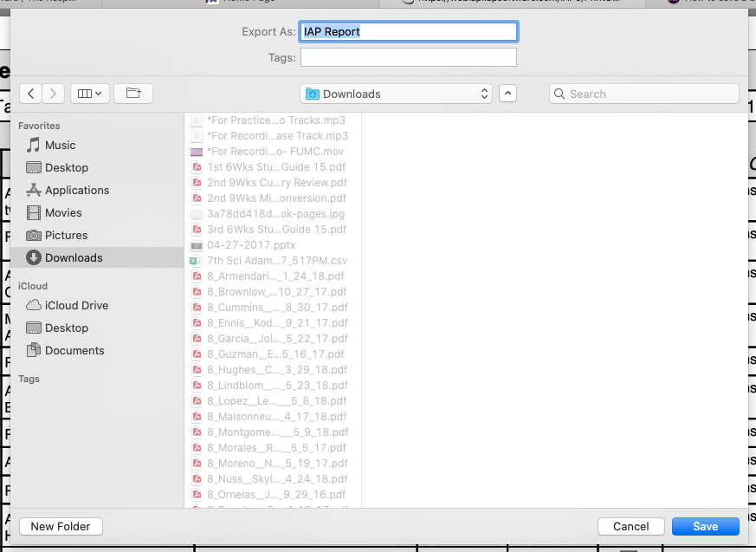Image resolution: width=756 pixels, height=552 pixels.
Task: Click file 8_Maisonneu..._4_17_18.pdf
Action: (273, 417)
